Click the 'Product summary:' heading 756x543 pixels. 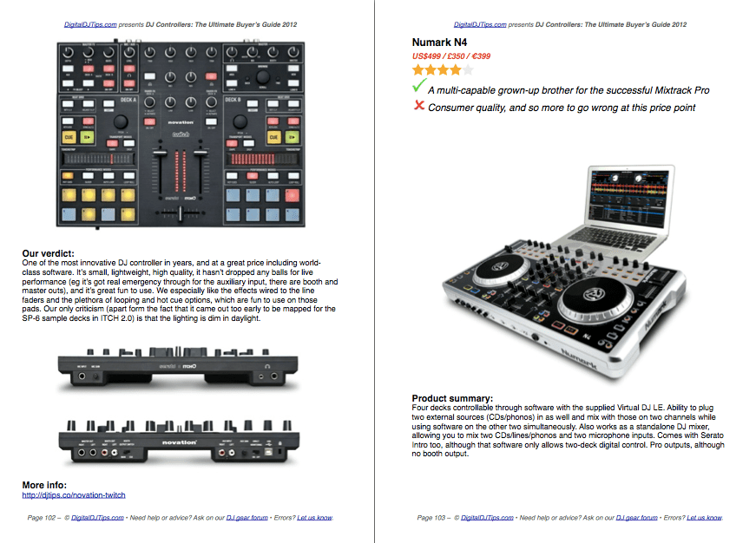(452, 398)
